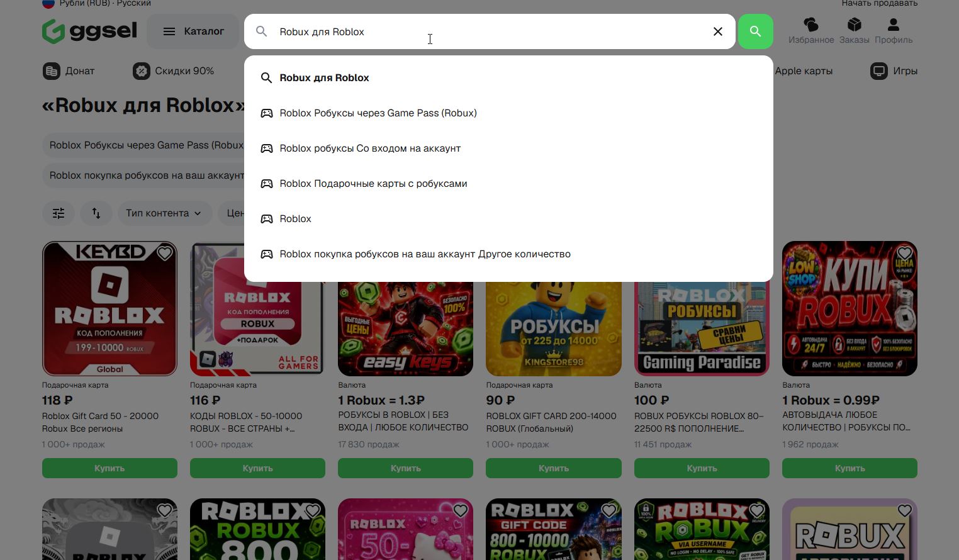This screenshot has width=959, height=560.
Task: Open the Игры category
Action: (894, 71)
